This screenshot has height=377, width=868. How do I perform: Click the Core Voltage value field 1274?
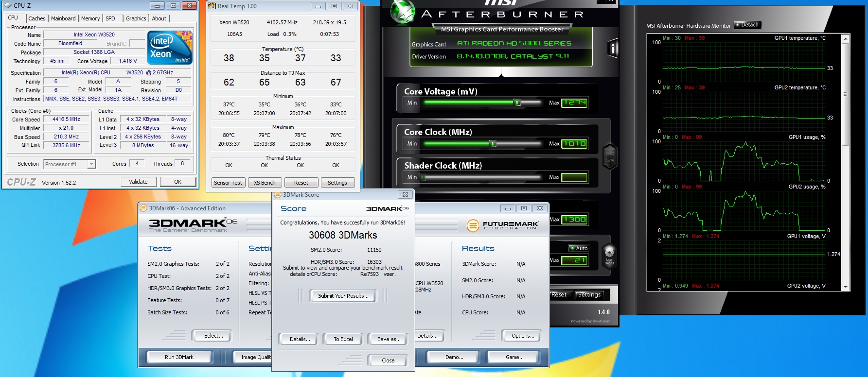click(574, 103)
